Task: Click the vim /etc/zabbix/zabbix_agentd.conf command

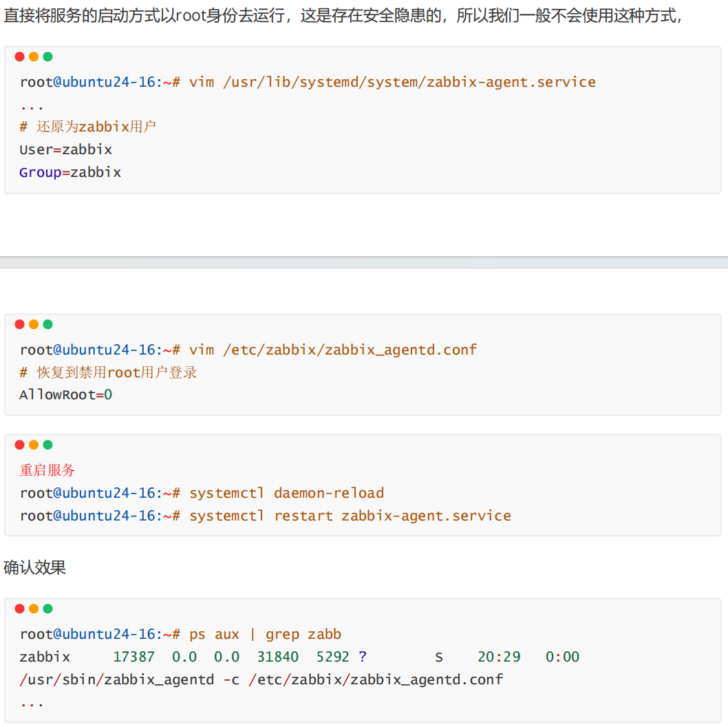Action: (x=248, y=350)
